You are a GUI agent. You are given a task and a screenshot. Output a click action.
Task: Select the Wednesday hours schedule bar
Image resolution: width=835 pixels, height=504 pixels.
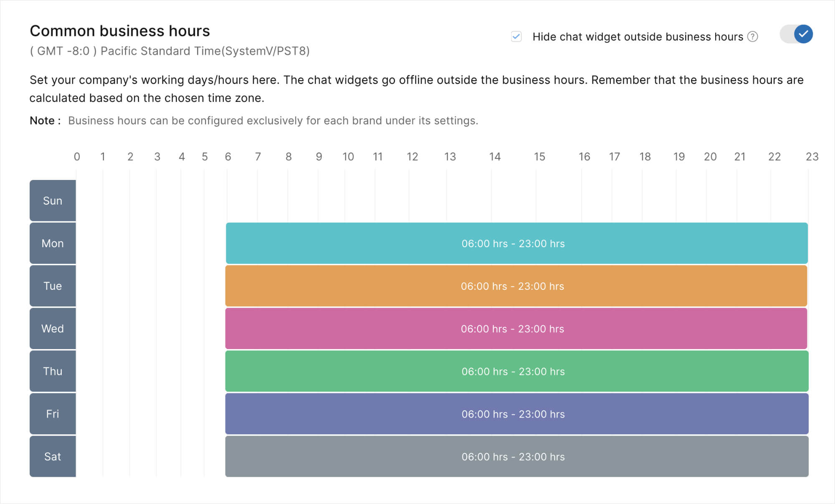(x=513, y=329)
